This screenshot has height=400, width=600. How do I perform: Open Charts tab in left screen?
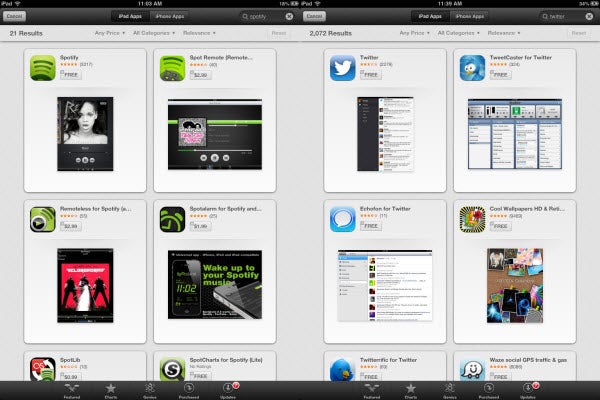coord(111,391)
